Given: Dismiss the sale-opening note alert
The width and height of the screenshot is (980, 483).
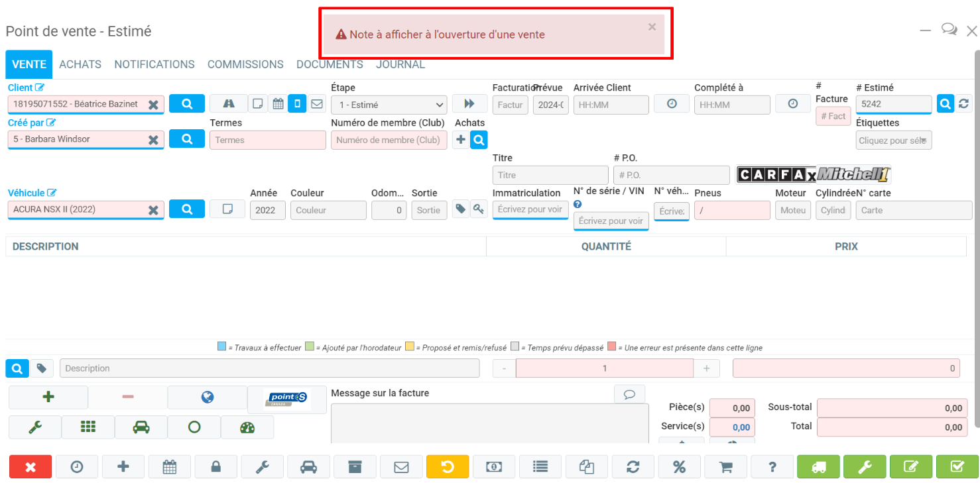Looking at the screenshot, I should 652,27.
